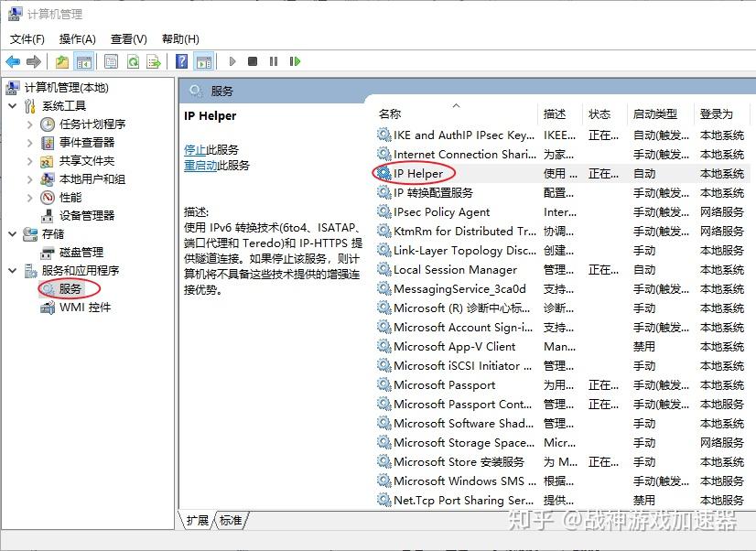Expand the 共享文件夹 node chevron
Screen dimensions: 756x551
click(30, 161)
